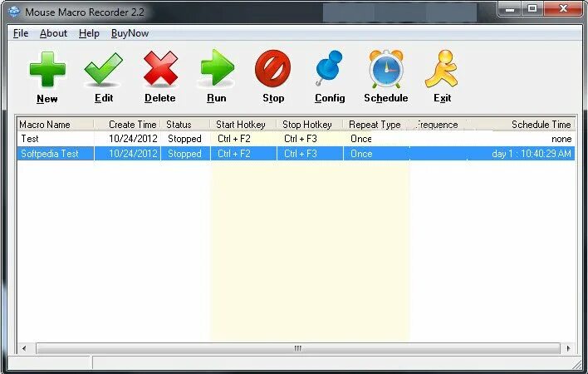Viewport: 588px width, 374px height.
Task: Sort by Create Time column header
Action: (127, 124)
